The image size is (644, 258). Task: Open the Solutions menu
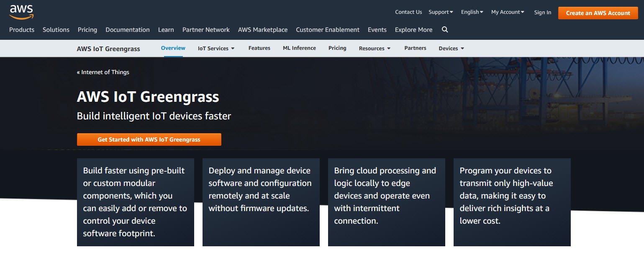[56, 30]
